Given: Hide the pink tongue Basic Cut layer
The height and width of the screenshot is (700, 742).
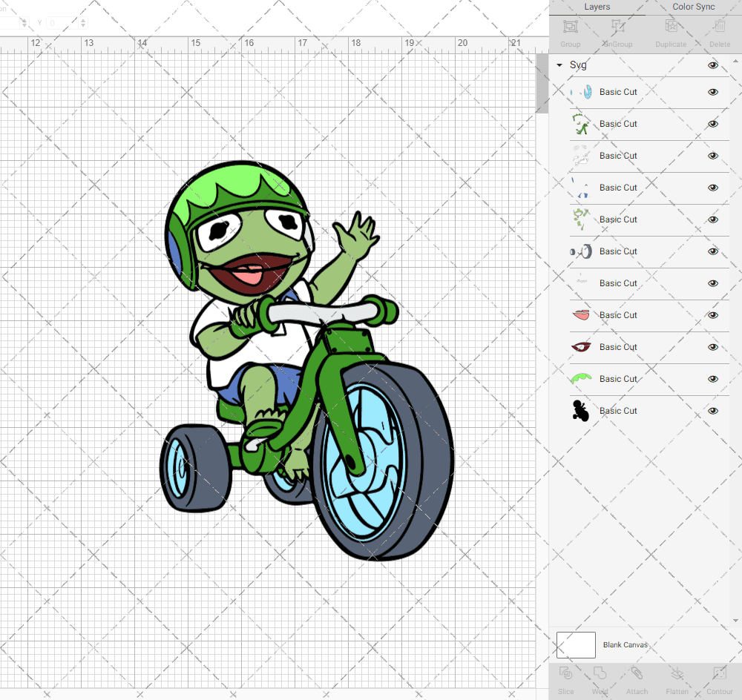Looking at the screenshot, I should click(712, 315).
